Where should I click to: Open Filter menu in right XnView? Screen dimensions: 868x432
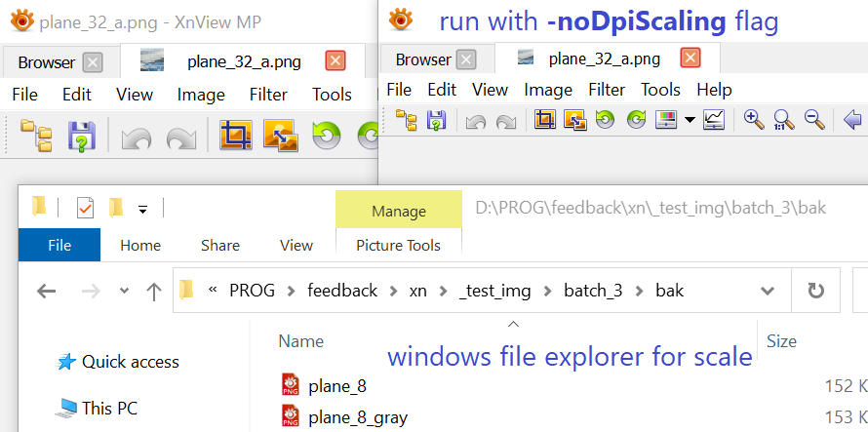(x=607, y=89)
